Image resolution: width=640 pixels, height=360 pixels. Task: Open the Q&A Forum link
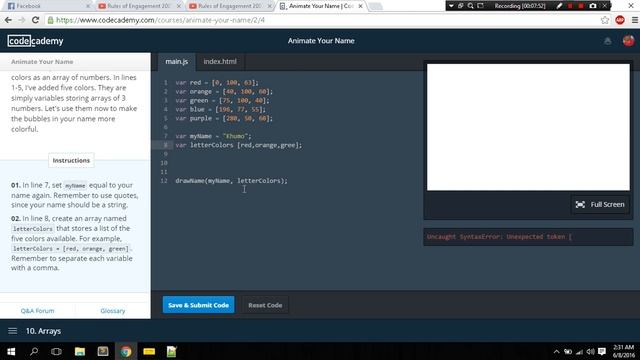click(37, 311)
